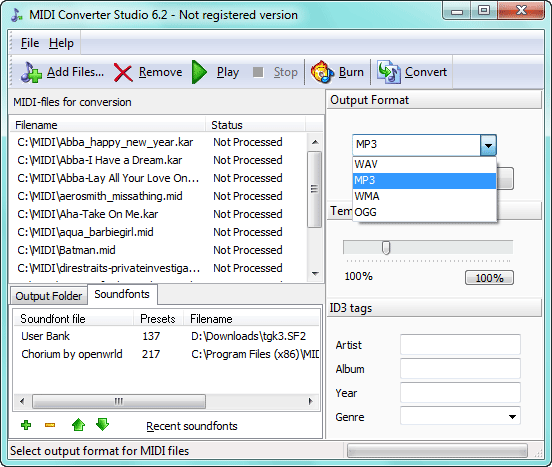The image size is (552, 467).
Task: Add soundfont with green plus icon
Action: (x=26, y=425)
